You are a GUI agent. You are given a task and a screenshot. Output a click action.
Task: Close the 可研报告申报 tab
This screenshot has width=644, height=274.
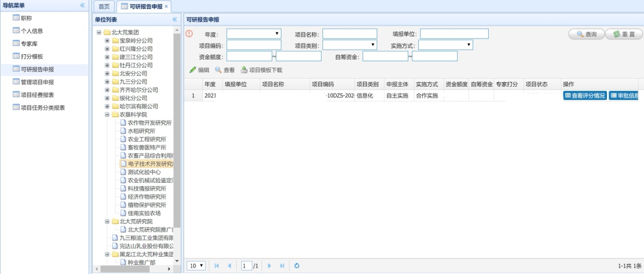pos(166,6)
